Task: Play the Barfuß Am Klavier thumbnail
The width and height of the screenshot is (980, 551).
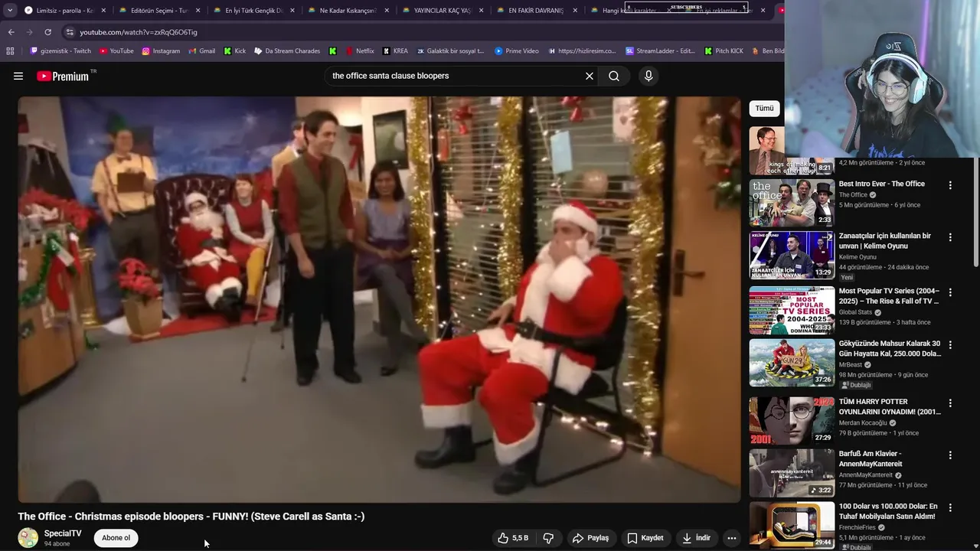Action: coord(792,472)
